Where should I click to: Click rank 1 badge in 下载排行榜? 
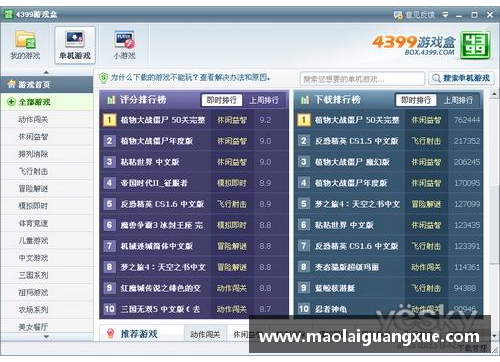[304, 120]
